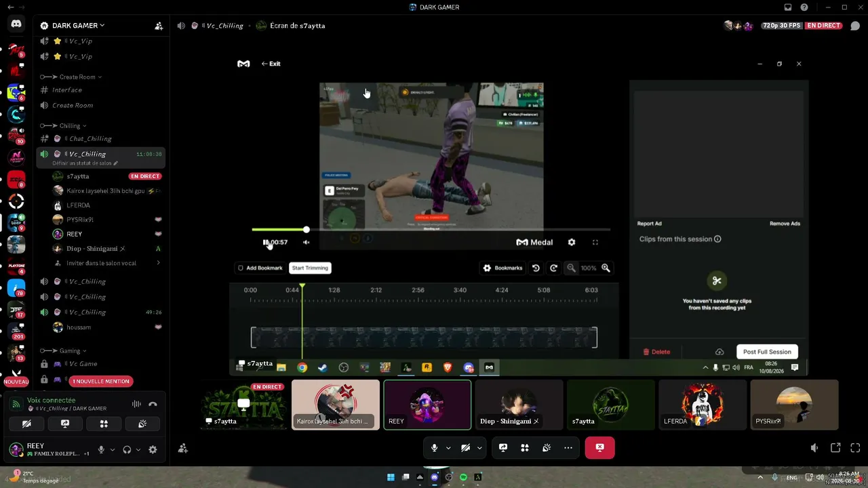Pop out the stream to a window
This screenshot has width=868, height=488.
click(835, 448)
